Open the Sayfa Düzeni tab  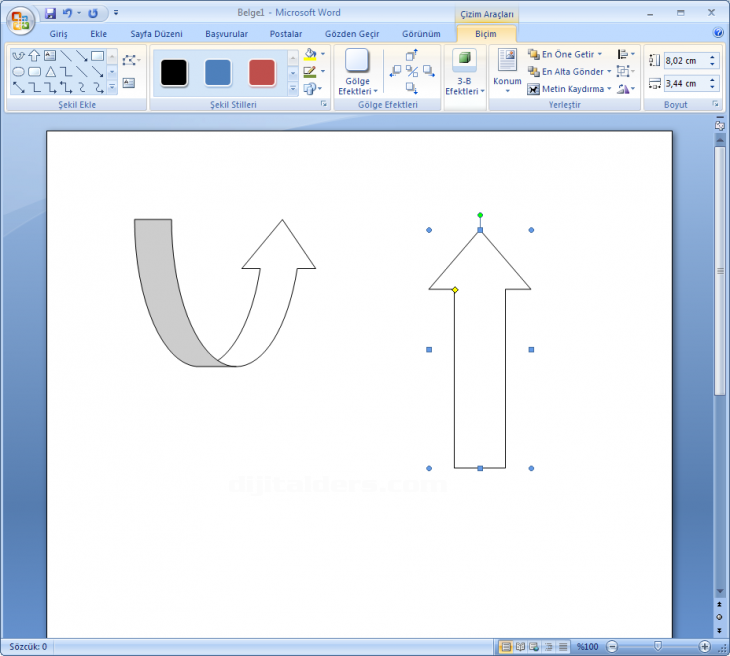(x=156, y=34)
